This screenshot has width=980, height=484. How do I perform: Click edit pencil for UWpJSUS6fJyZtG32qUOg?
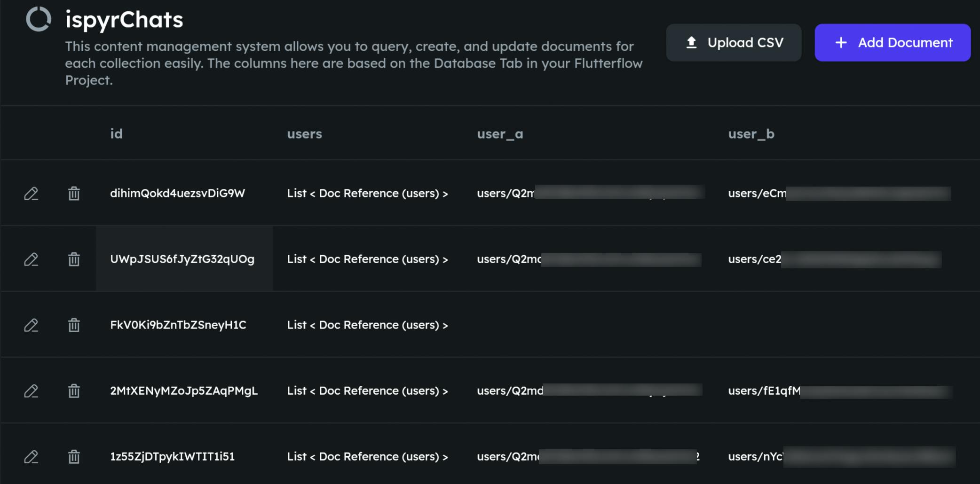(x=31, y=259)
